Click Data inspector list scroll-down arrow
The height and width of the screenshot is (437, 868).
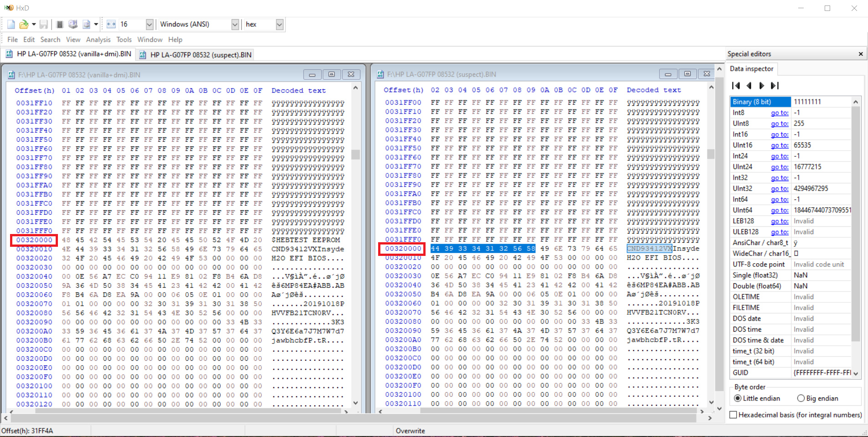856,373
